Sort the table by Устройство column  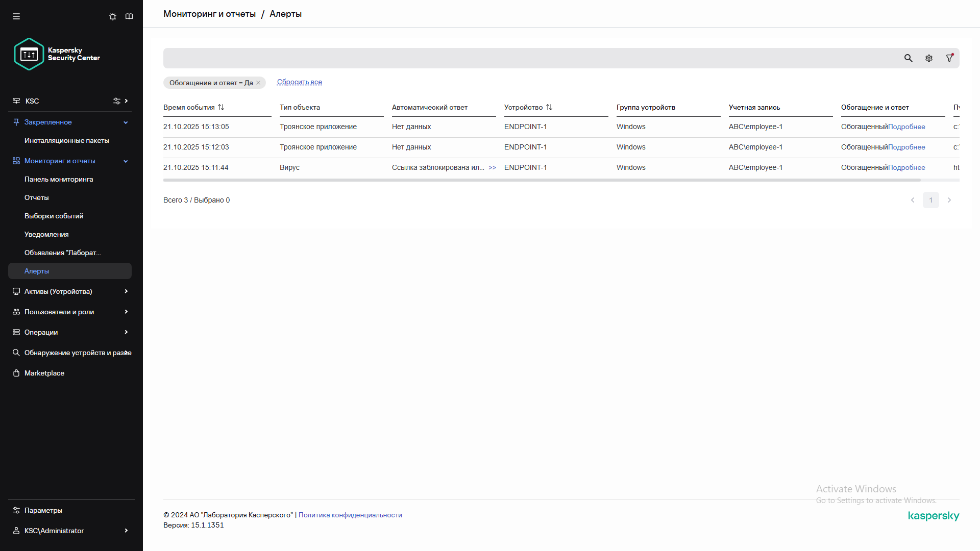549,107
